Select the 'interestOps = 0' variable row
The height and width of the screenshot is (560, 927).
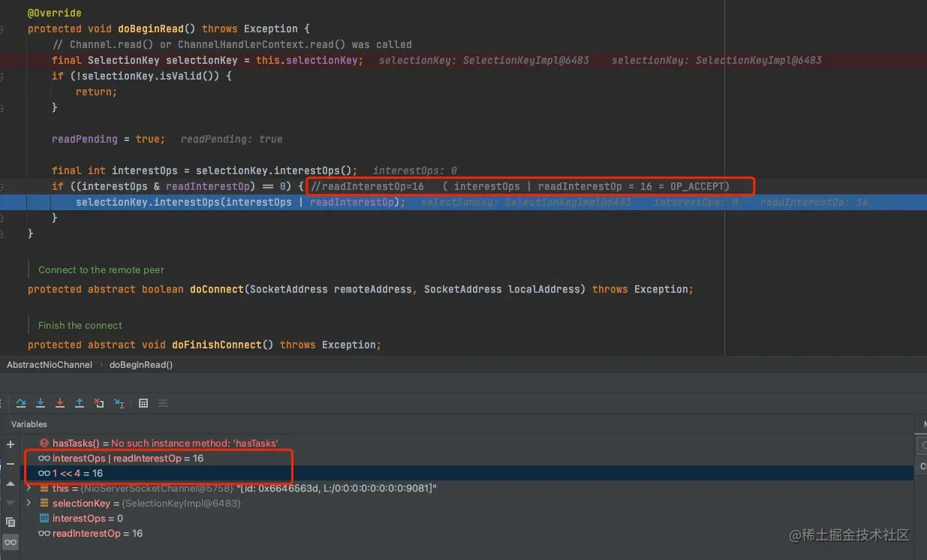pyautogui.click(x=465, y=518)
